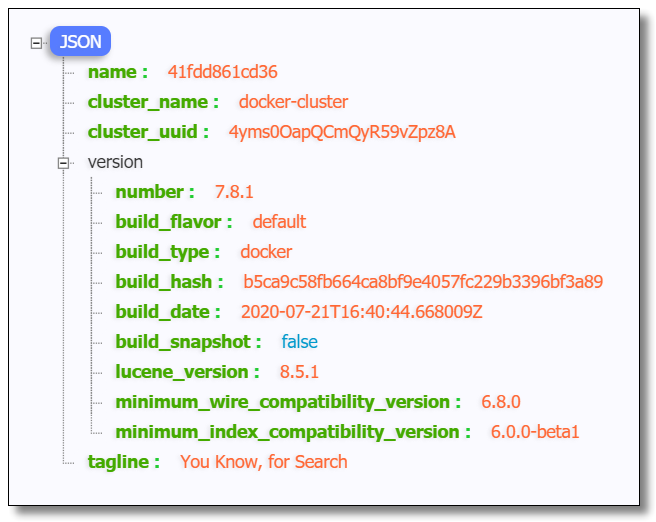Select the tagline key
This screenshot has width=656, height=522.
click(119, 462)
